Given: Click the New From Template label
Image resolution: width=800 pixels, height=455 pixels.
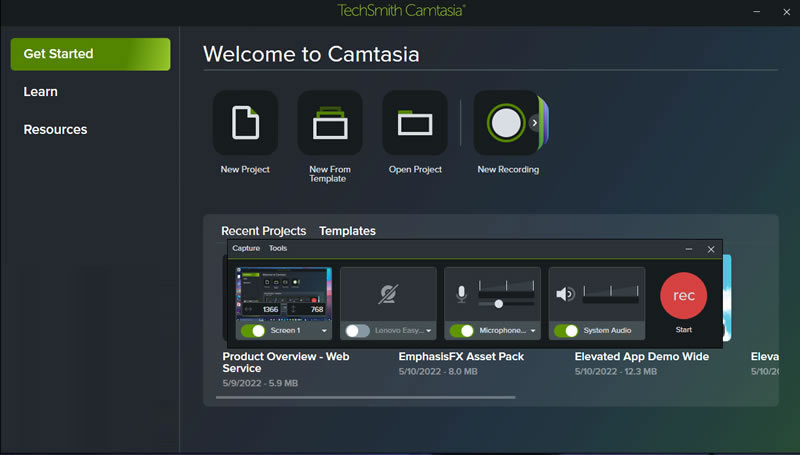Looking at the screenshot, I should (330, 174).
